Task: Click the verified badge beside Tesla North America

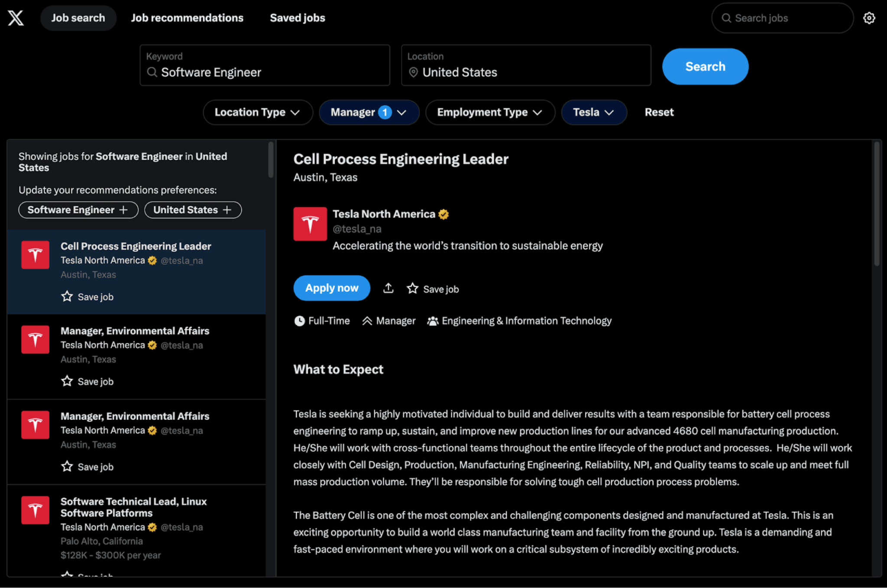Action: tap(443, 213)
